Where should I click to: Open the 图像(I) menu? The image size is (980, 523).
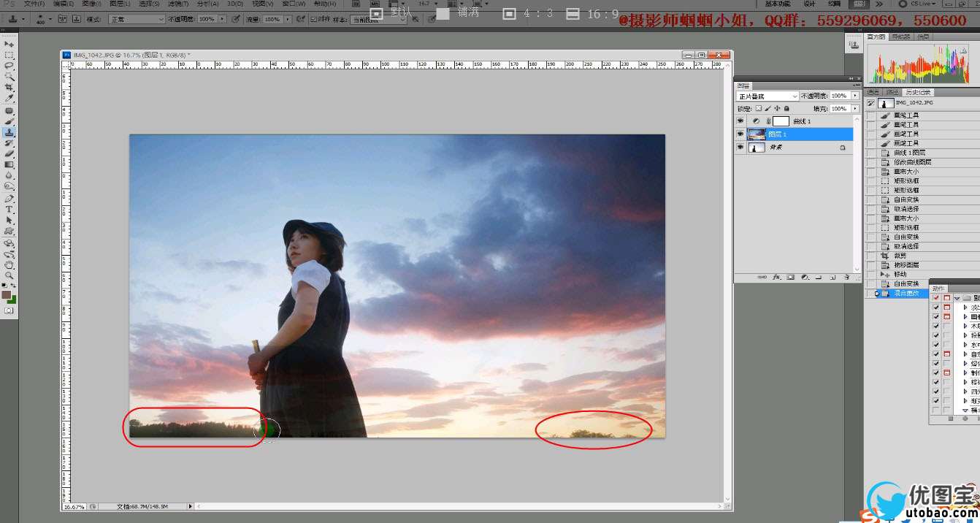92,4
